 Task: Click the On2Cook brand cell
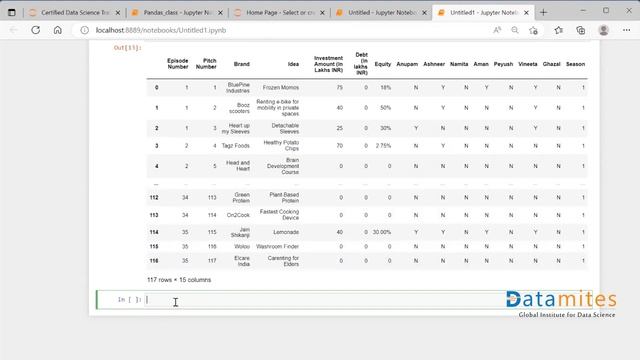click(238, 215)
